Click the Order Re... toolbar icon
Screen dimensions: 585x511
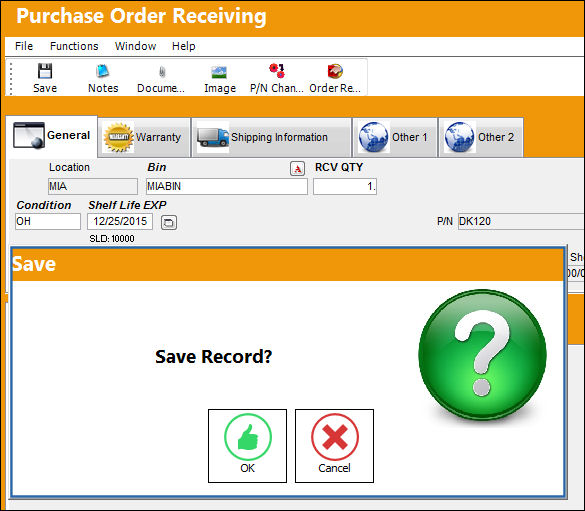[335, 78]
